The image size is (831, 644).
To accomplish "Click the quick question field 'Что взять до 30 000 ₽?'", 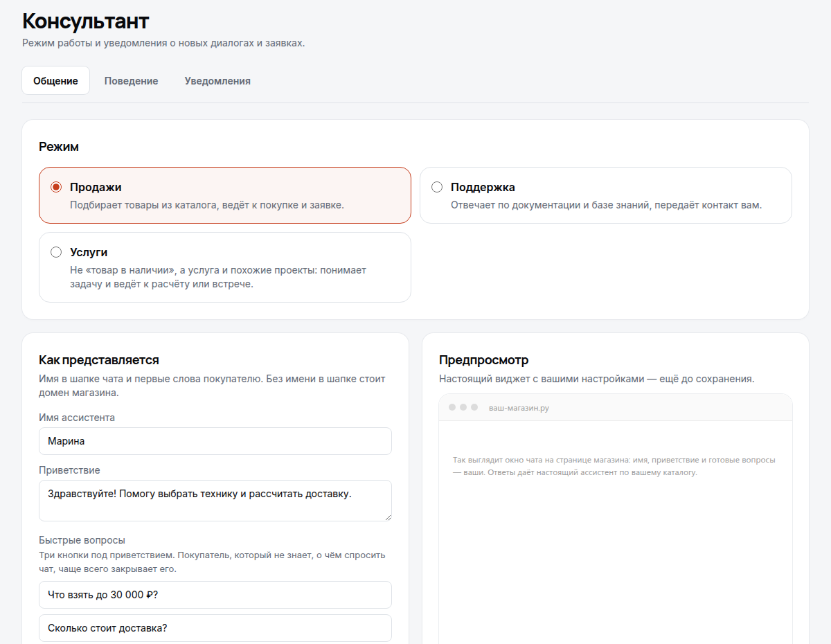I will [215, 595].
